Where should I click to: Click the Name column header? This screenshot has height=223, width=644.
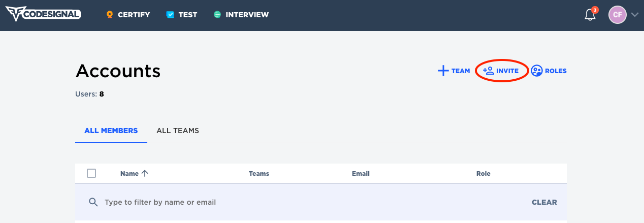[130, 173]
